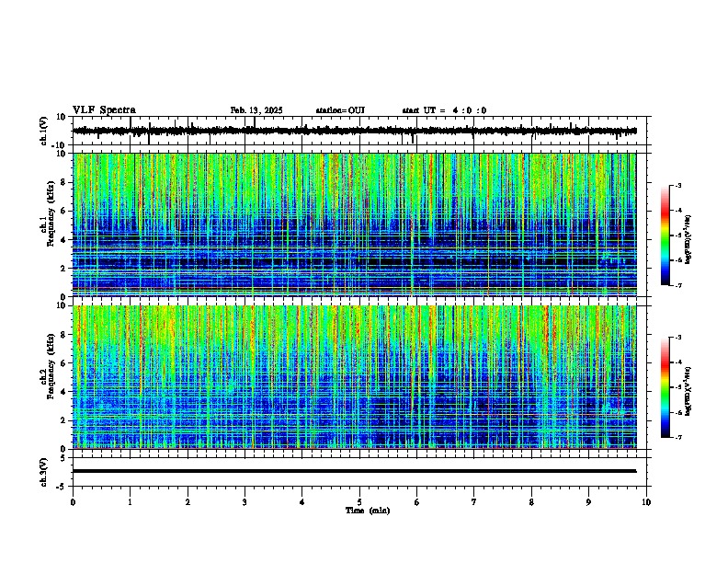Click the ch.3 flat black trace line

pos(354,471)
